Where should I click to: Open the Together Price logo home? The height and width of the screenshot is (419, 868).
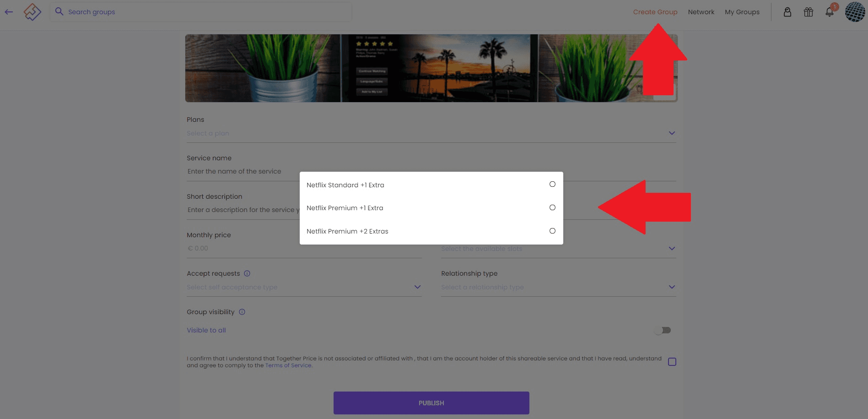32,12
